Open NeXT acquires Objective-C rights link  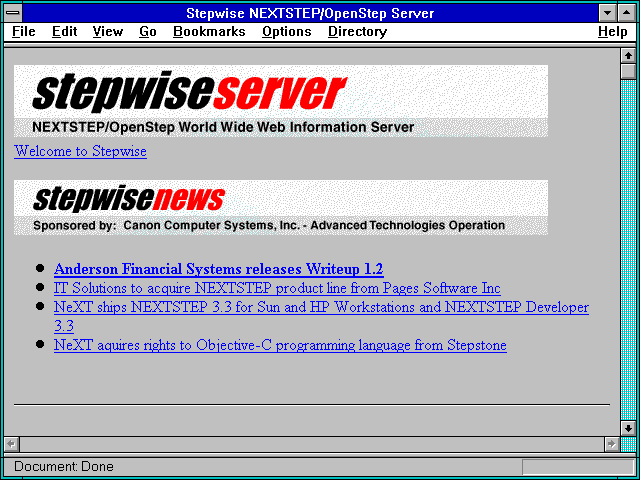[x=280, y=345]
